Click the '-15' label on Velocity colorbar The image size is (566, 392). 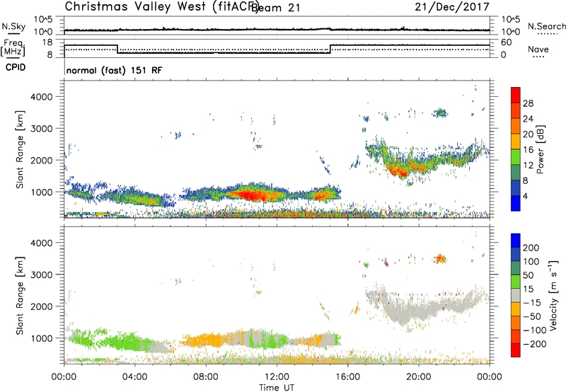pos(532,303)
